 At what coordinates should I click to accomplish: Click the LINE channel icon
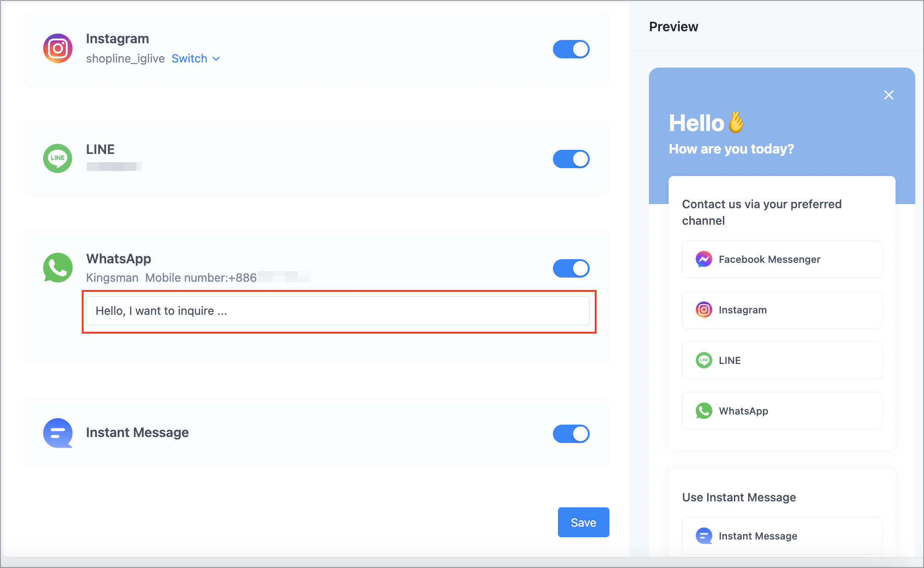[57, 158]
